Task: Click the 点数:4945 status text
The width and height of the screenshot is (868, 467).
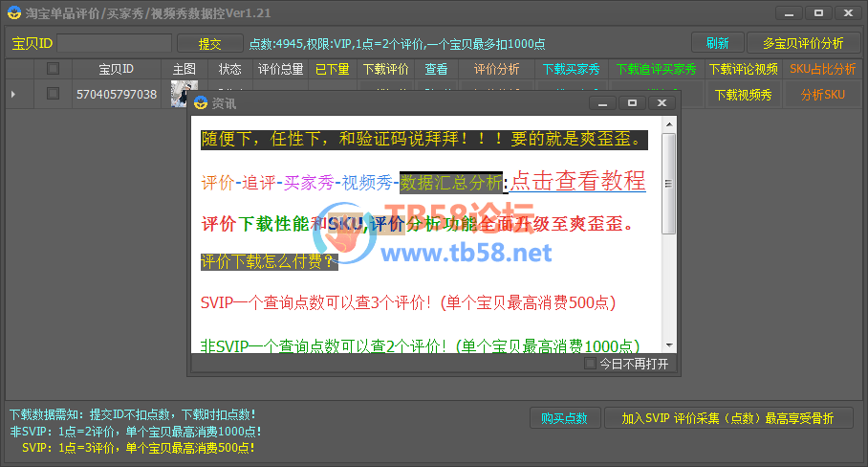Action: click(x=397, y=44)
